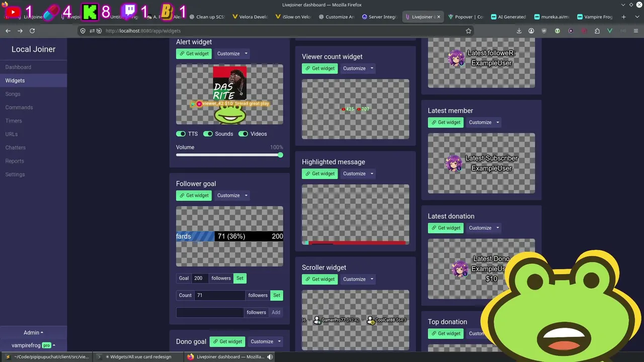The width and height of the screenshot is (644, 362).
Task: Click Get widget for Top donation
Action: [x=446, y=333]
